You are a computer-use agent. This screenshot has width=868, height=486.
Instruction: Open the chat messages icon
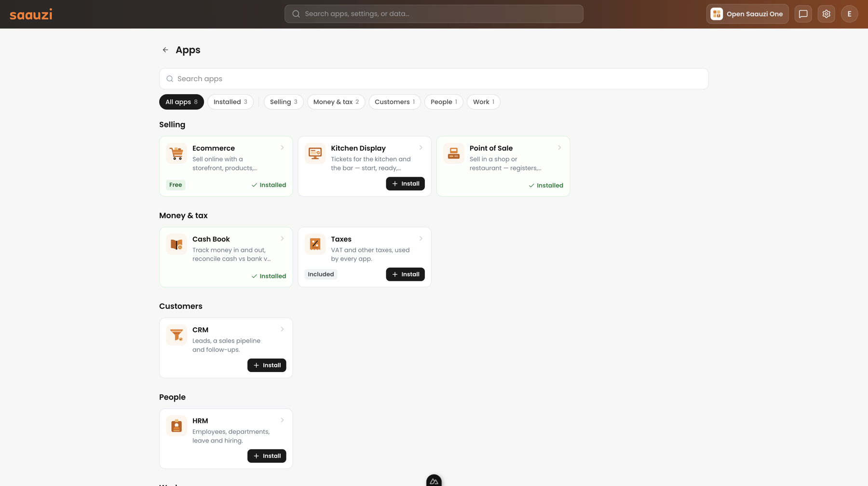803,14
